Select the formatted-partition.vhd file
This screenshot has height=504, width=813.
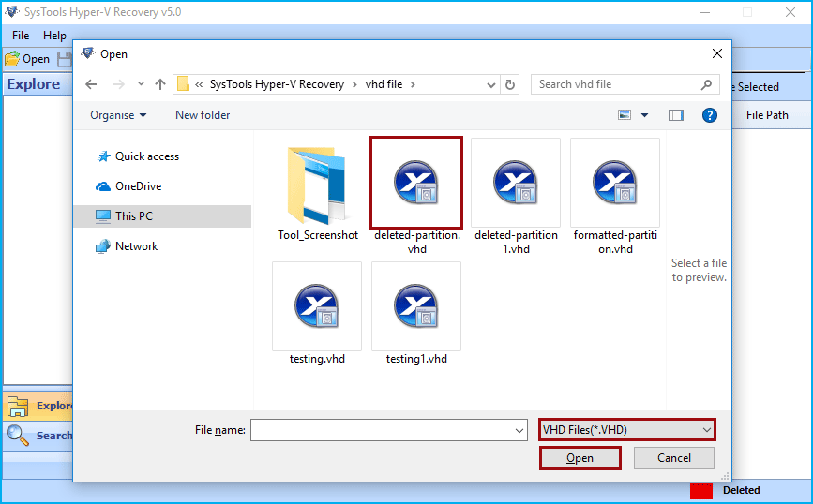[615, 197]
